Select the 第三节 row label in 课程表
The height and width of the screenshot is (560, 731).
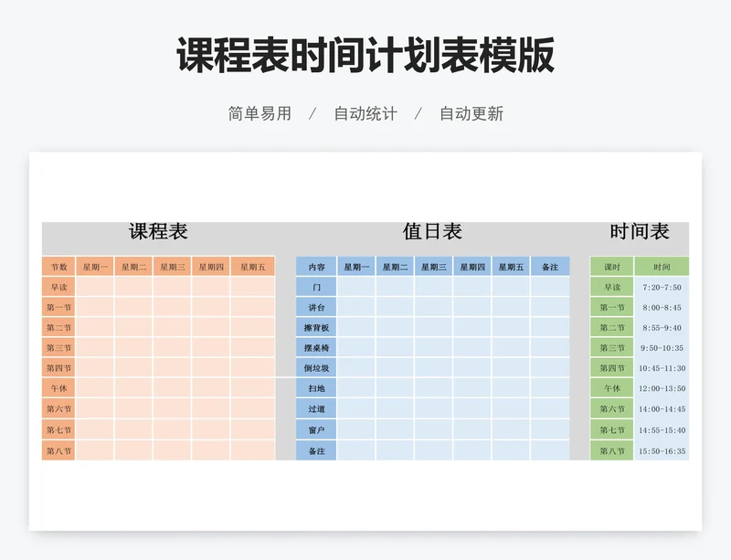58,348
